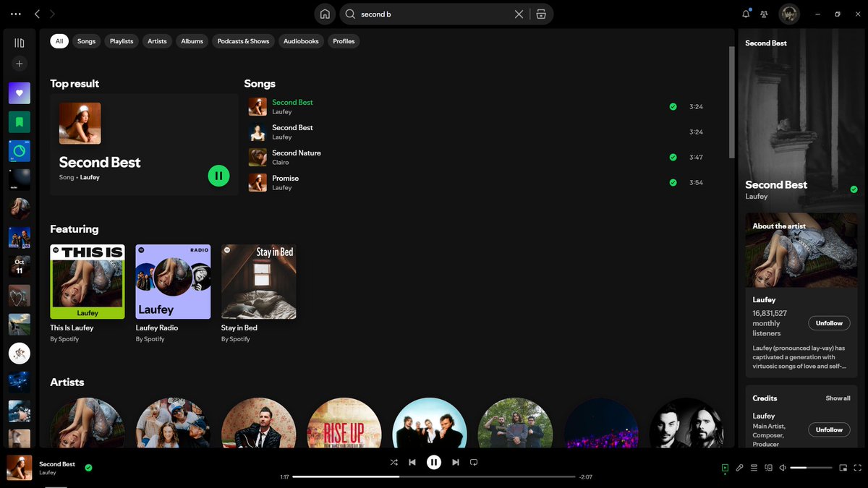Image resolution: width=868 pixels, height=488 pixels.
Task: Adjust the volume slider
Action: pyautogui.click(x=810, y=468)
